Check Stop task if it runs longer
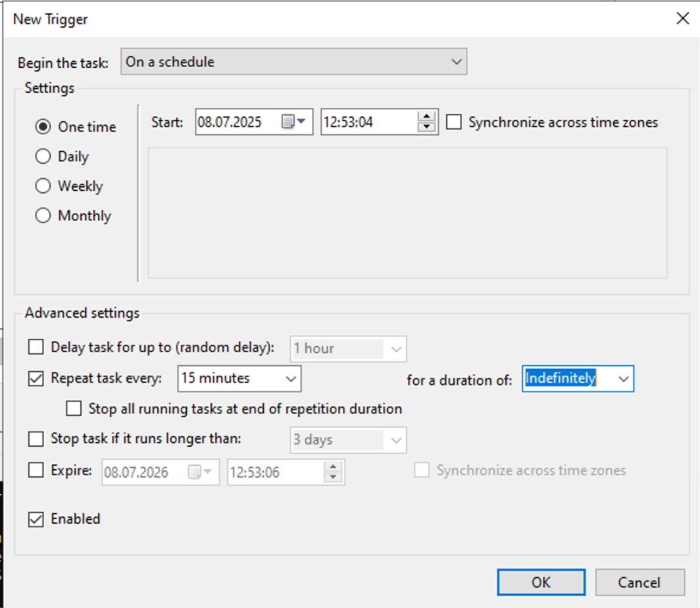Image resolution: width=700 pixels, height=608 pixels. (x=37, y=438)
